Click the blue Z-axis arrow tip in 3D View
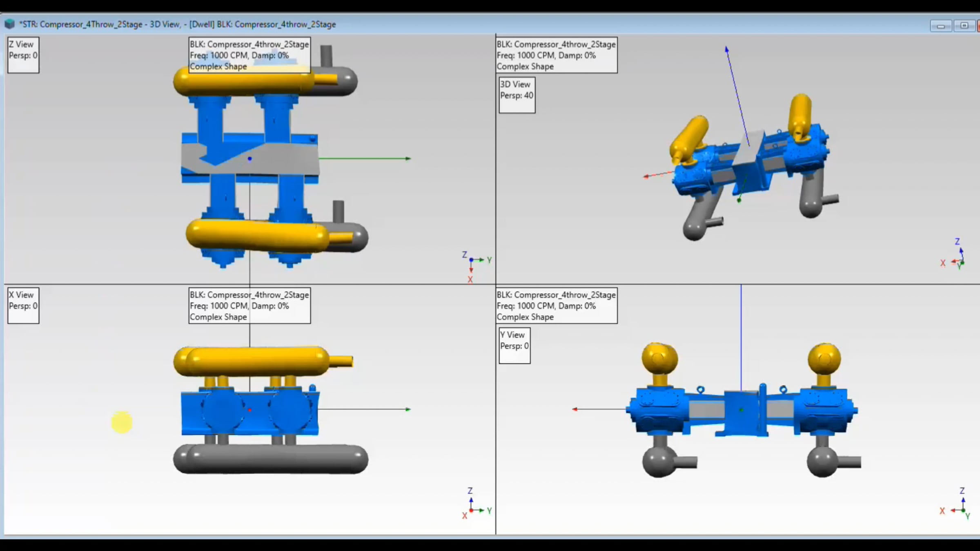 727,50
